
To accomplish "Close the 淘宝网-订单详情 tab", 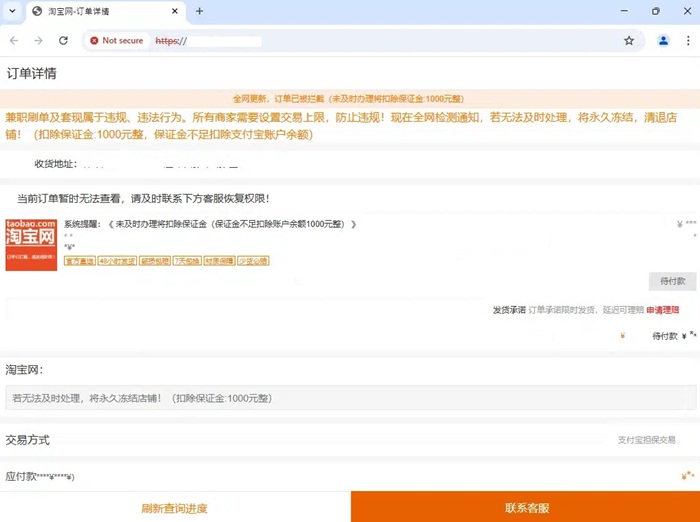I will (x=175, y=11).
